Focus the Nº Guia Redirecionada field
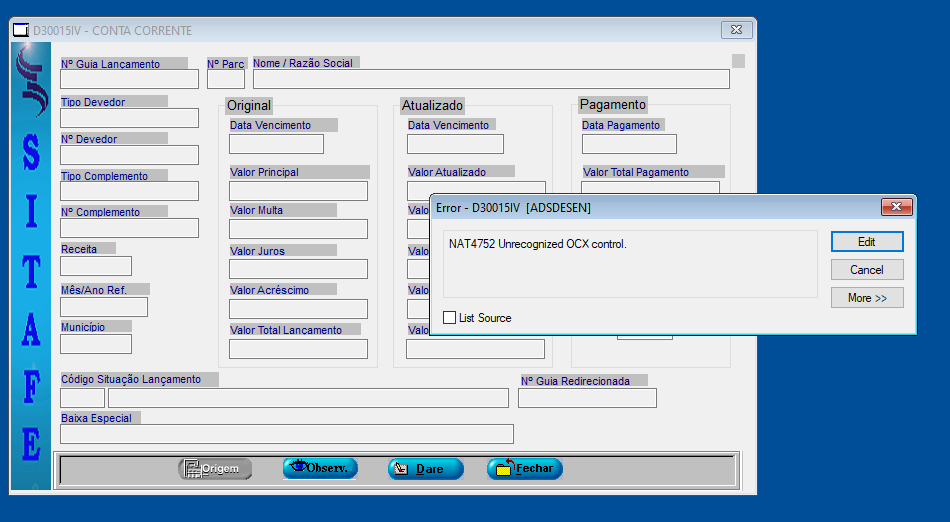 [587, 398]
